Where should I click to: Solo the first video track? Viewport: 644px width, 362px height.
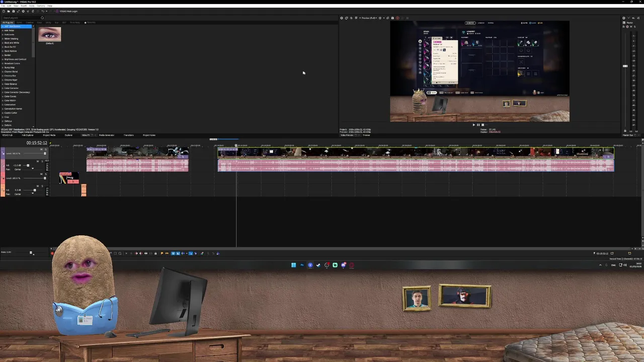pyautogui.click(x=46, y=149)
